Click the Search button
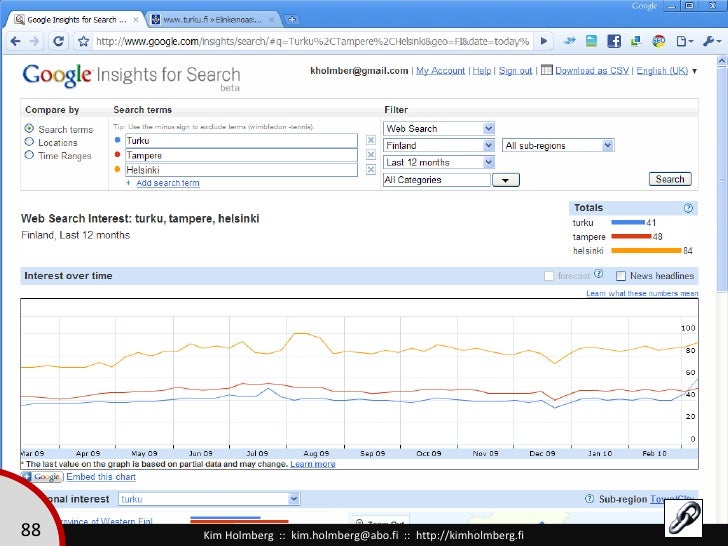This screenshot has width=728, height=546. (670, 179)
